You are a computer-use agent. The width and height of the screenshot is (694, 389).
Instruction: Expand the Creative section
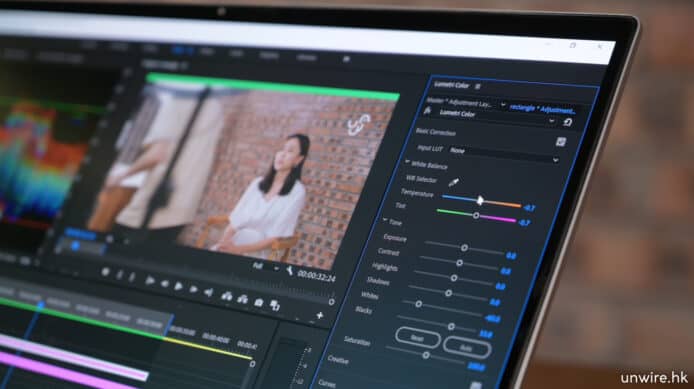coord(338,360)
